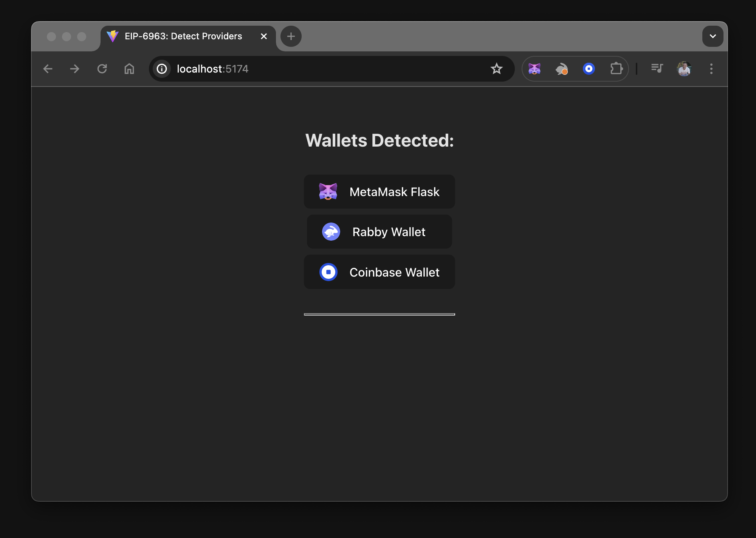This screenshot has height=538, width=756.
Task: Click the MetaMask Flask wallet icon
Action: click(328, 192)
